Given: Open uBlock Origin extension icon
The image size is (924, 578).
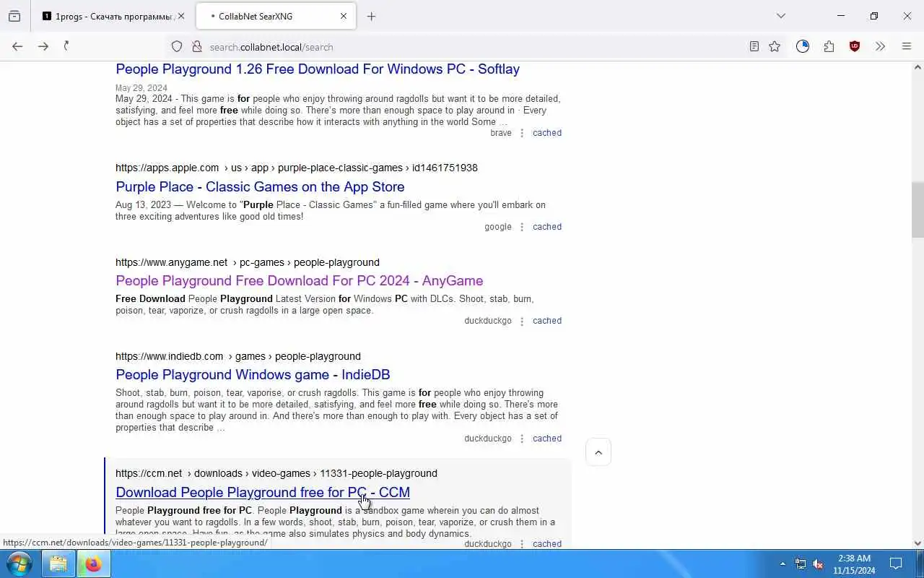Looking at the screenshot, I should tap(855, 46).
